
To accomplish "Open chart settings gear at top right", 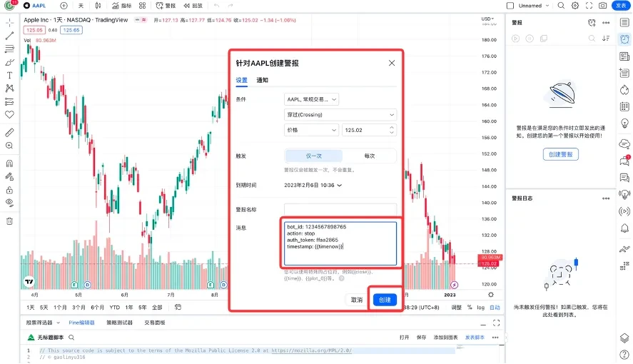I will 575,6.
